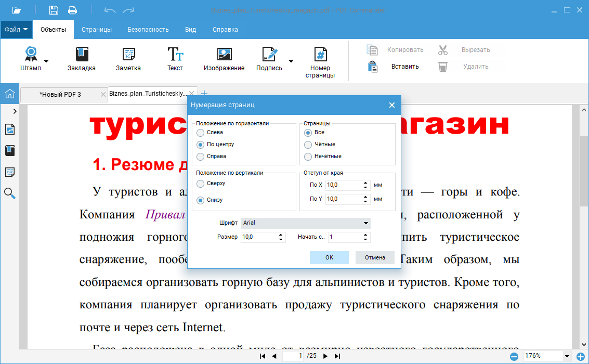The image size is (589, 364).
Task: Click the undo arrow icon
Action: point(110,10)
